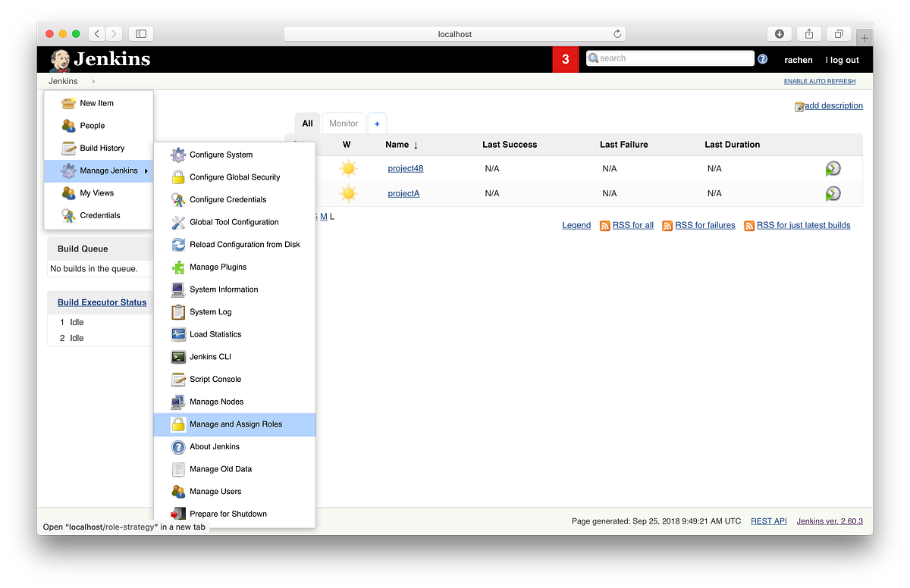Select Manage and Assign Roles from the menu
This screenshot has height=588, width=910.
point(237,424)
